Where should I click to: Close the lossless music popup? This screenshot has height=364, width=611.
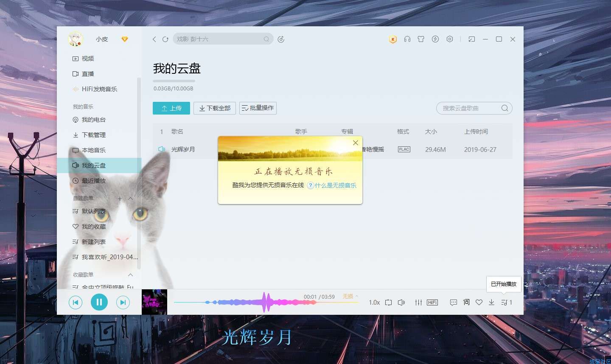pos(356,143)
